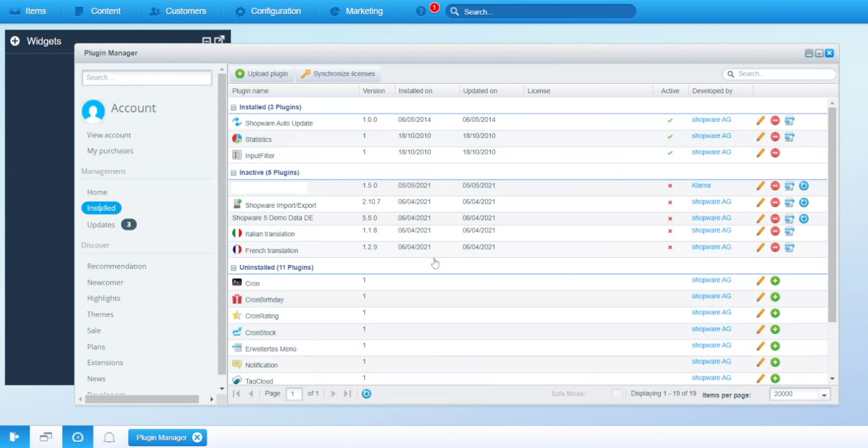Install the Cron plugin
This screenshot has height=448, width=868.
[x=775, y=281]
